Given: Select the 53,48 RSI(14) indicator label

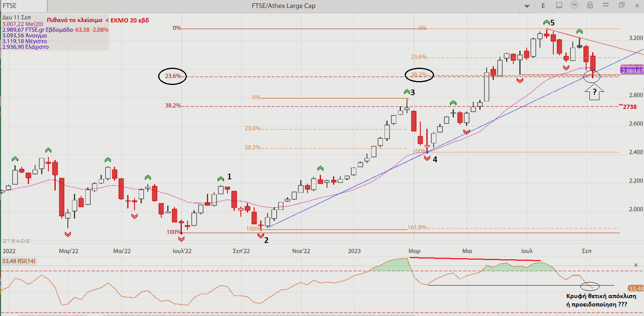Looking at the screenshot, I should coord(19,261).
